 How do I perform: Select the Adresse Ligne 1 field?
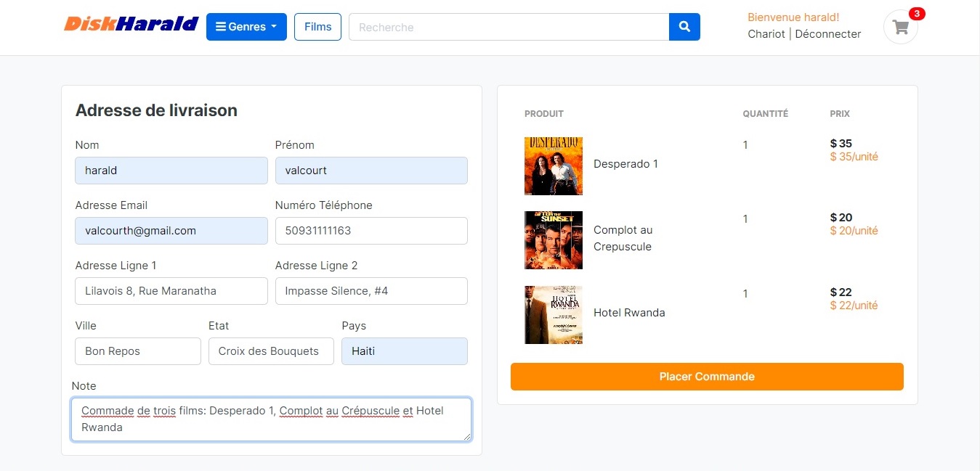[171, 291]
